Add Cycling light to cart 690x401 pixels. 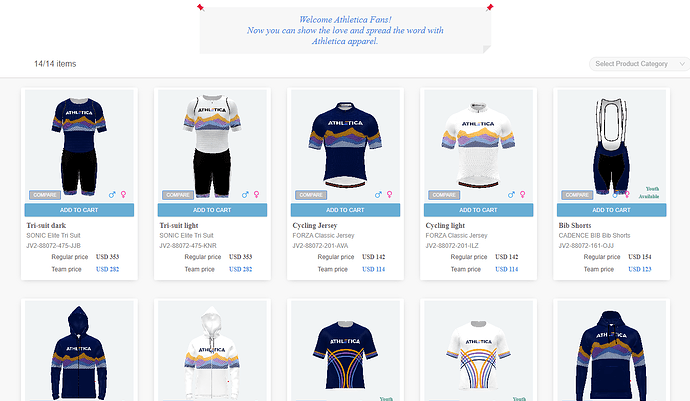pyautogui.click(x=478, y=210)
